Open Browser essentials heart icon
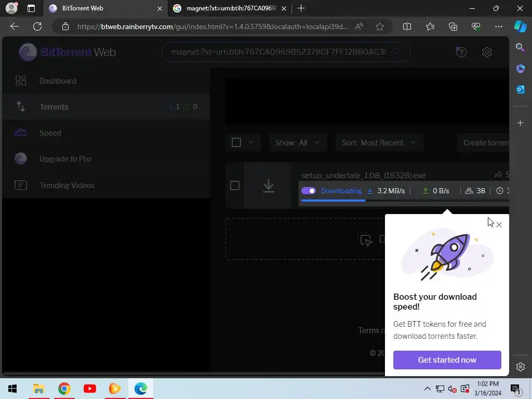 [476, 26]
